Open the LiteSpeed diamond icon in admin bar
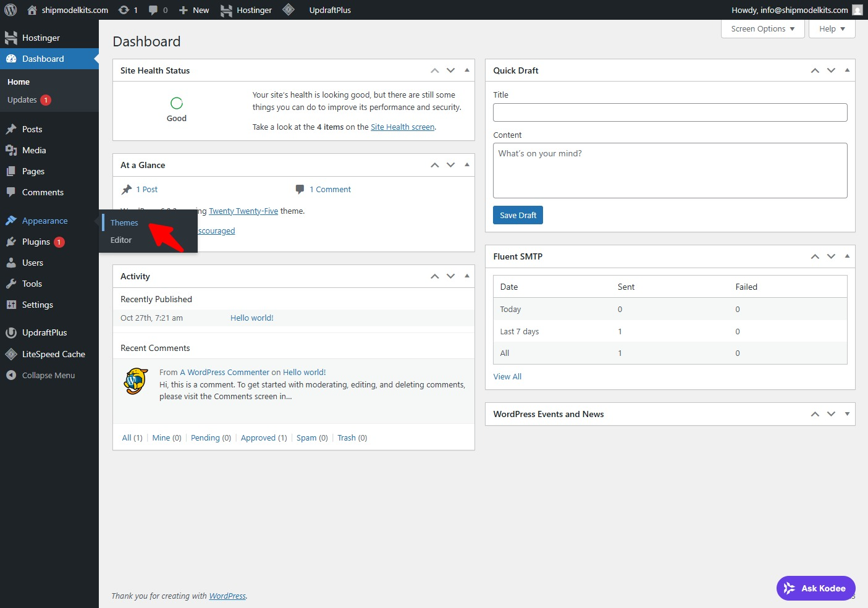 pos(288,10)
